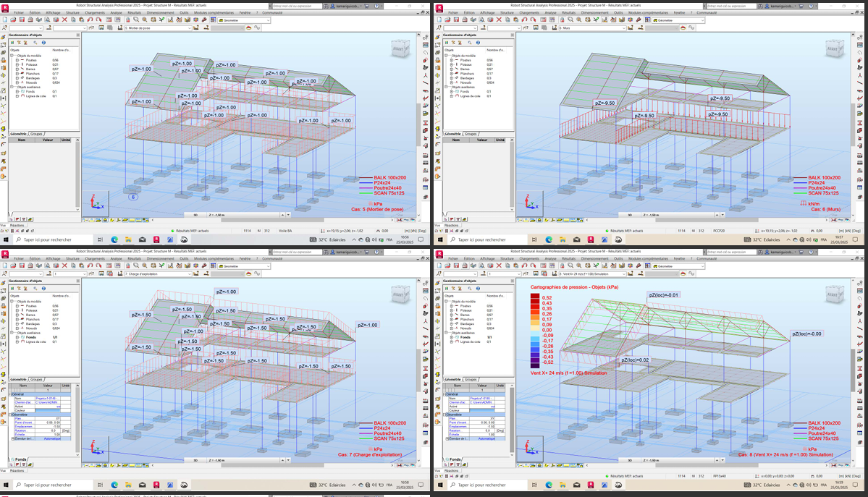Expand the Poutres node in the Mortier de pose object tree
This screenshot has width=868, height=497.
(17, 60)
